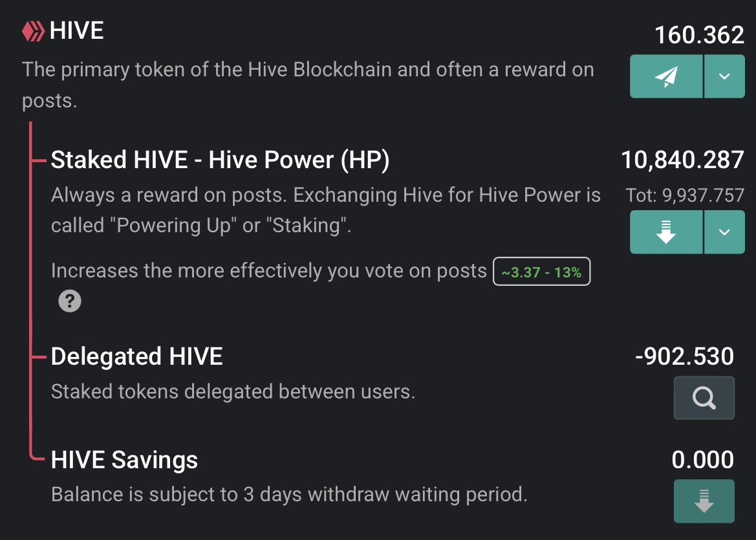Click the HIVE Savings withdraw arrow button
The image size is (756, 540).
pyautogui.click(x=704, y=501)
